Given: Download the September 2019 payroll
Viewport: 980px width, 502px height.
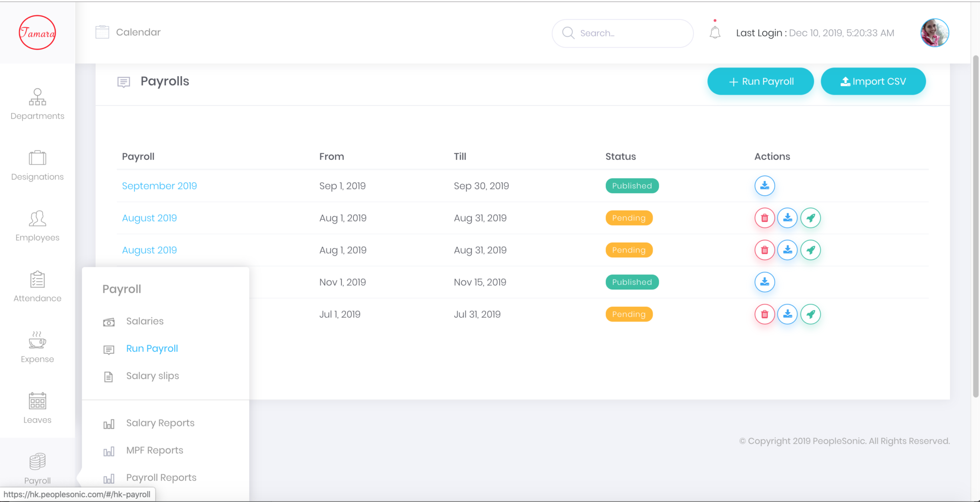Looking at the screenshot, I should (x=764, y=186).
